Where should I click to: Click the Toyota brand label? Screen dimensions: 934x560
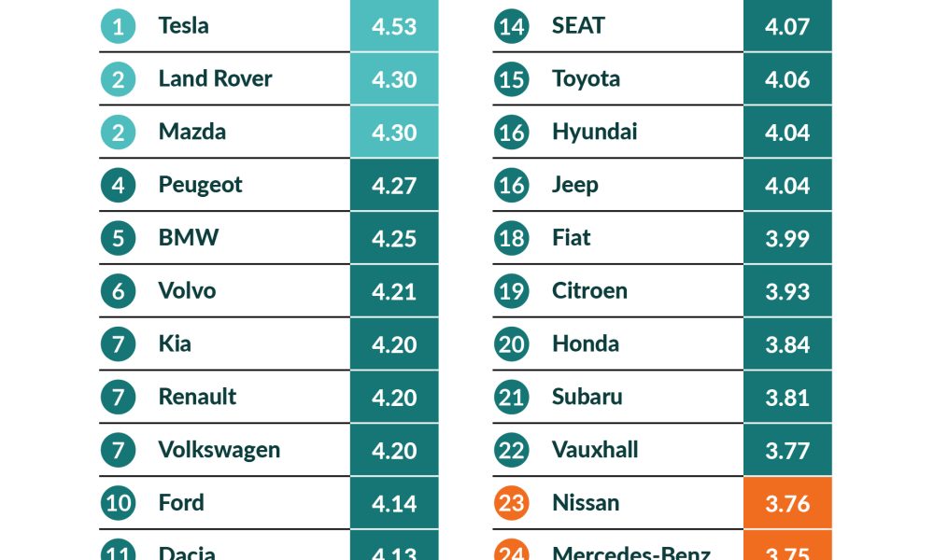click(587, 79)
